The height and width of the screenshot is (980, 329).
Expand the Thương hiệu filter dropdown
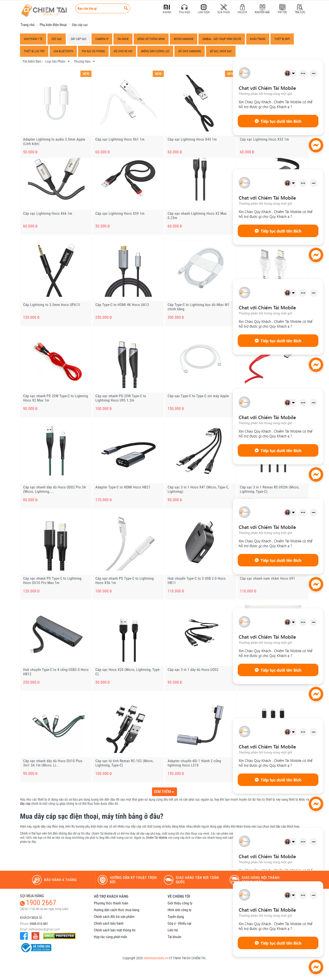pos(84,61)
